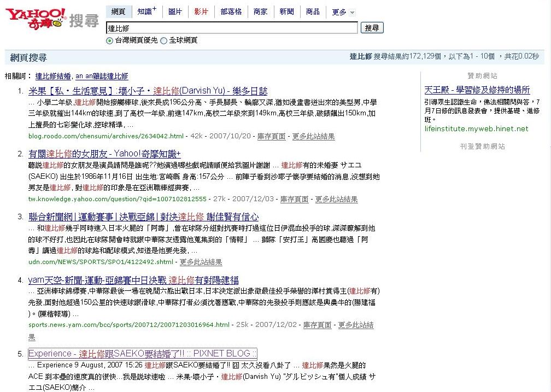Open the 新聞 tab
The width and height of the screenshot is (551, 392).
tap(286, 11)
